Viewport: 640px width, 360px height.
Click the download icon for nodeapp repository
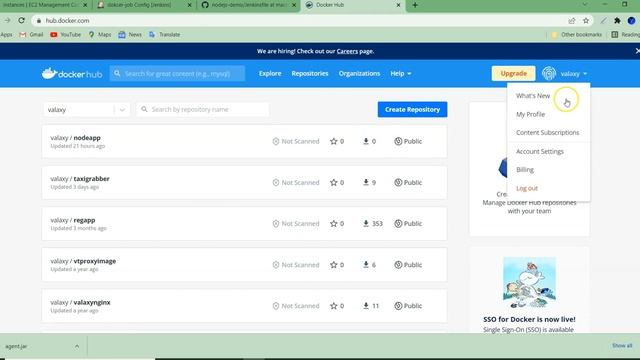pyautogui.click(x=366, y=141)
